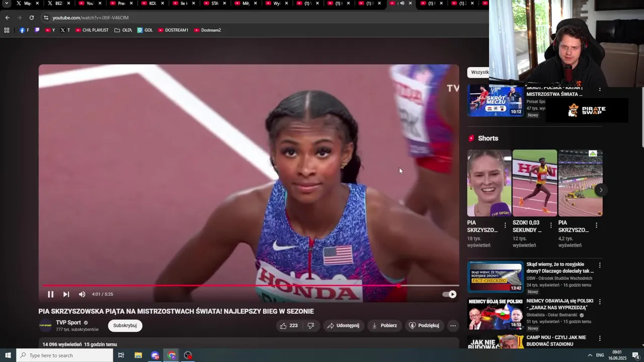Open Task View on the taskbar

(121, 355)
